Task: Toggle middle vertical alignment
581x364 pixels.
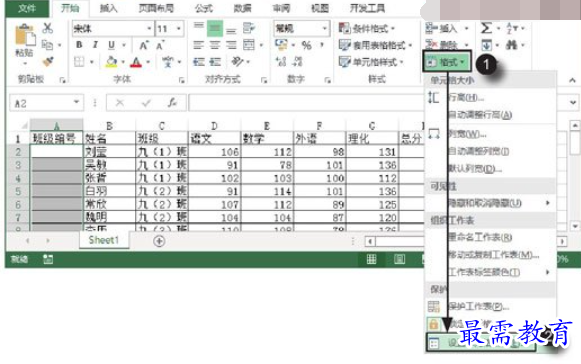Action: pos(215,28)
